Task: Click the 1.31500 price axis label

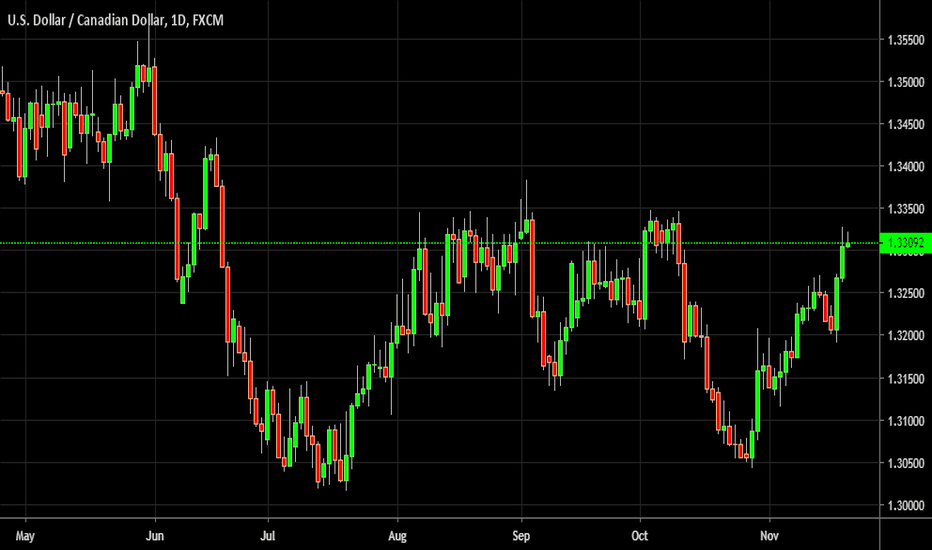Action: [906, 379]
